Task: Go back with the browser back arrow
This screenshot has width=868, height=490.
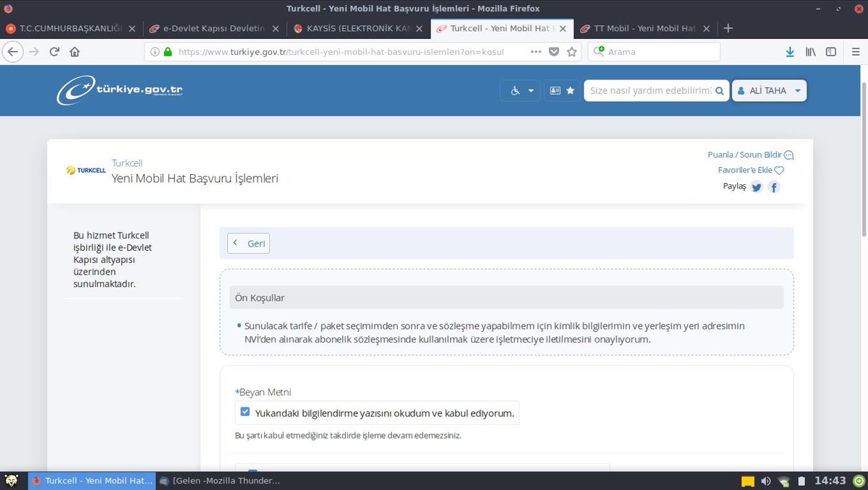Action: 12,52
